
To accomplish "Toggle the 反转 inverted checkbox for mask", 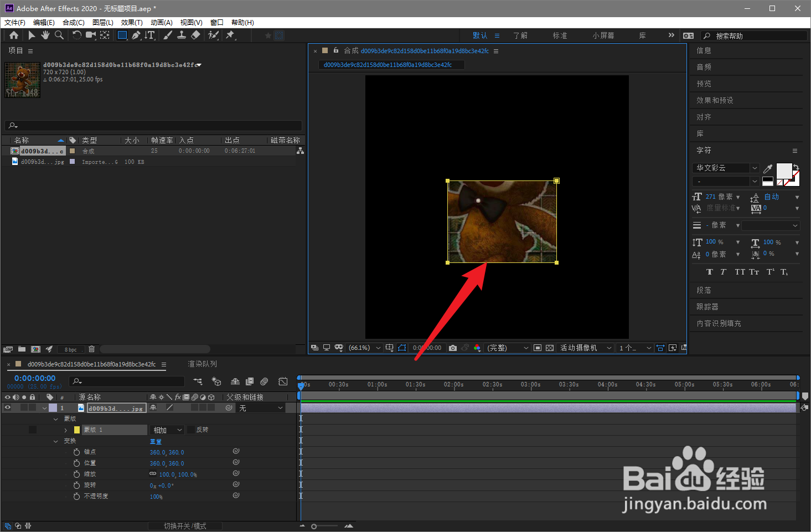I will click(x=191, y=430).
